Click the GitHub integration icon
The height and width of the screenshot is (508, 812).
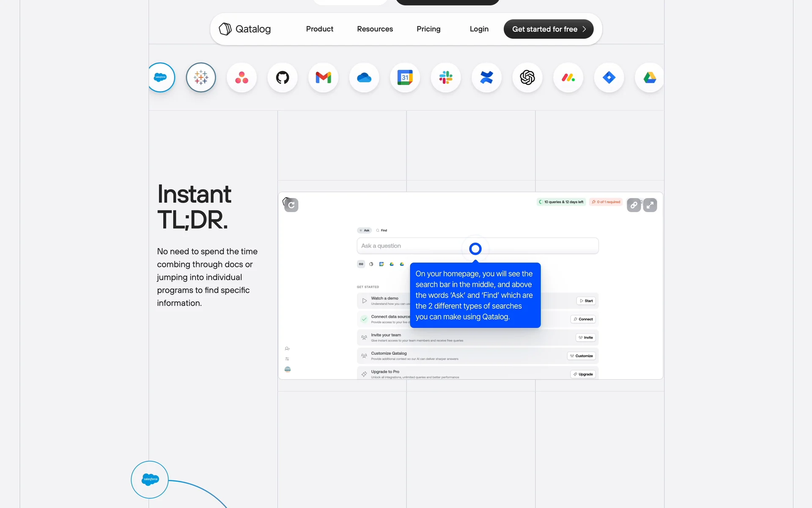[283, 77]
